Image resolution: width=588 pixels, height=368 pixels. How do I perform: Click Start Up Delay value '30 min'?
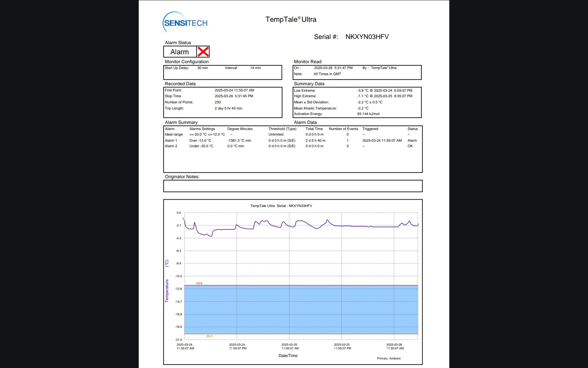pyautogui.click(x=202, y=68)
